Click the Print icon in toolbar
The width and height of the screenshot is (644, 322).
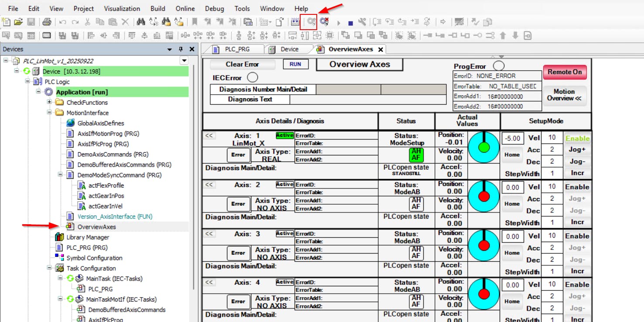(47, 21)
